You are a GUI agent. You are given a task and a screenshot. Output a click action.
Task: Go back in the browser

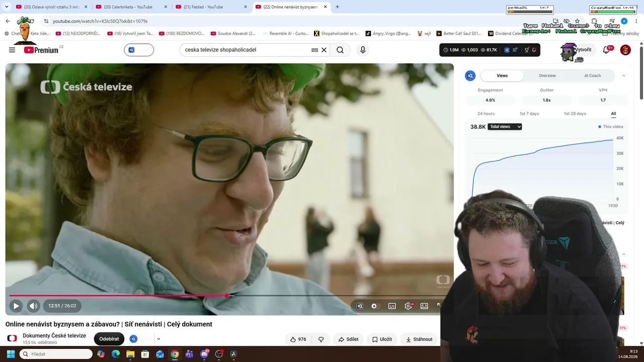[8, 21]
